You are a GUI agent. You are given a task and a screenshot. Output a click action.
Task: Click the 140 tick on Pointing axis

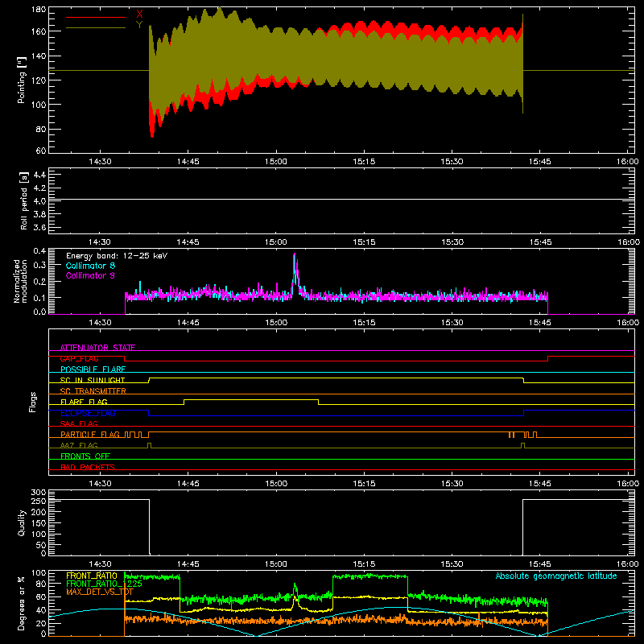[x=39, y=56]
